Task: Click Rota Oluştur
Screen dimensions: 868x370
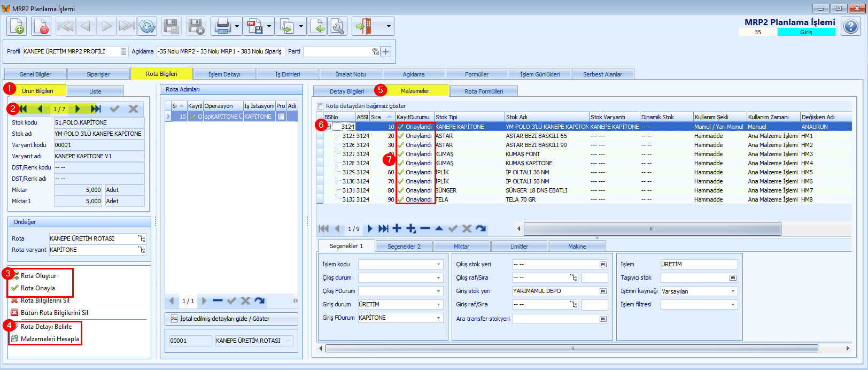Action: (38, 276)
